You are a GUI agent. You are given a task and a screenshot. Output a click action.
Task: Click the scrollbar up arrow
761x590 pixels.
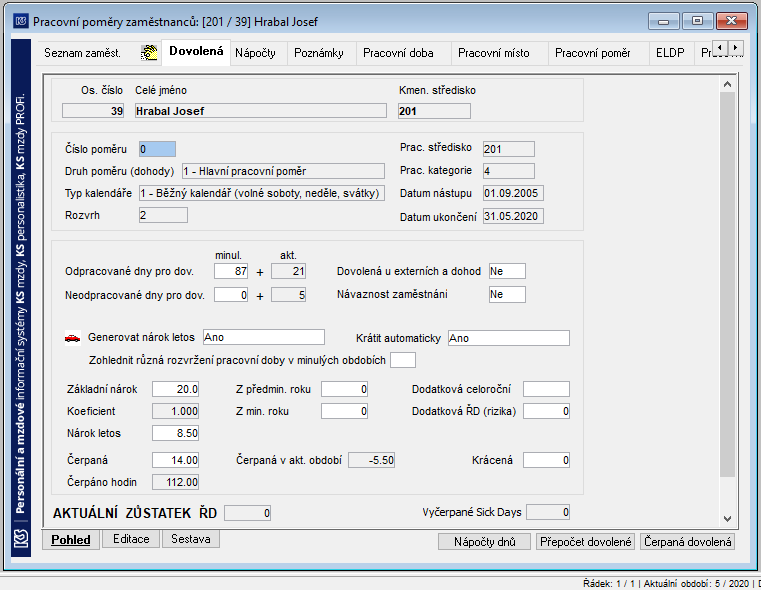pyautogui.click(x=727, y=84)
